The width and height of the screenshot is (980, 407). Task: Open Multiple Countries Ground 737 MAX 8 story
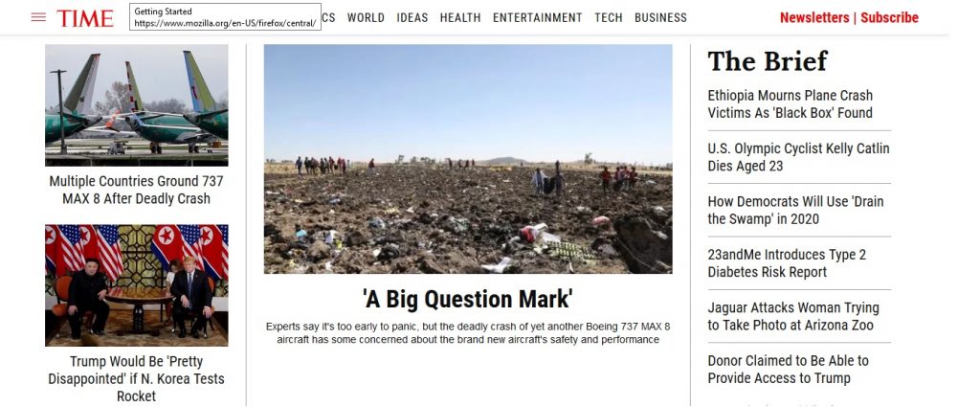pos(136,190)
